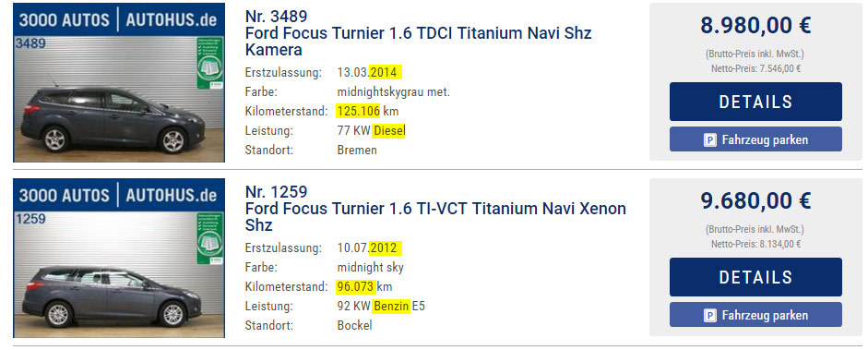Screen dimensions: 868x350
Task: Open the Ford Focus 1.6 TI-VCT Titanium title link
Action: click(x=435, y=217)
